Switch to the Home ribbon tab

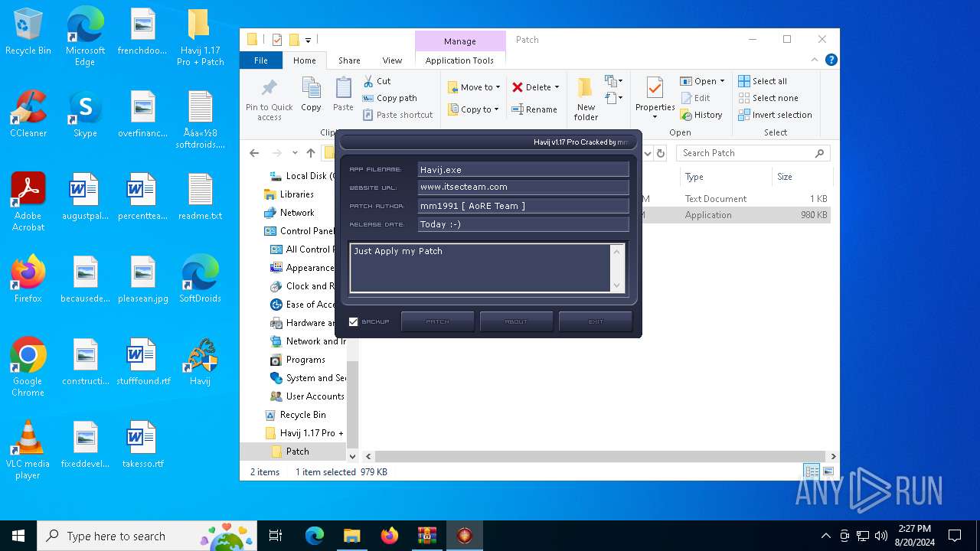pyautogui.click(x=304, y=60)
